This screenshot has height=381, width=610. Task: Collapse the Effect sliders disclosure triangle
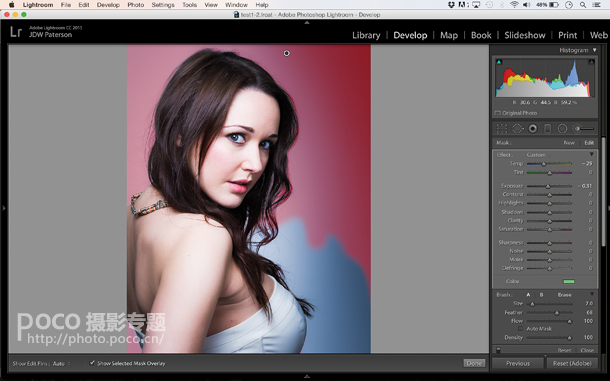591,155
